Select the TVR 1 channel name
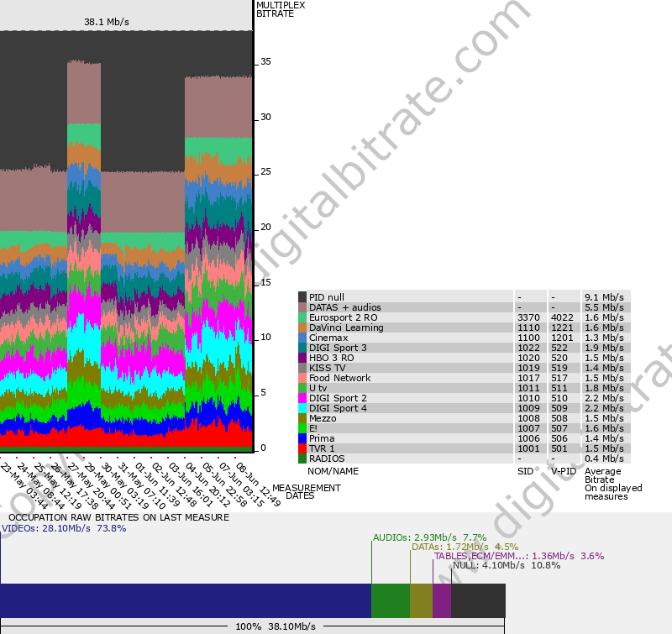Viewport: 672px width, 634px height. [x=322, y=448]
